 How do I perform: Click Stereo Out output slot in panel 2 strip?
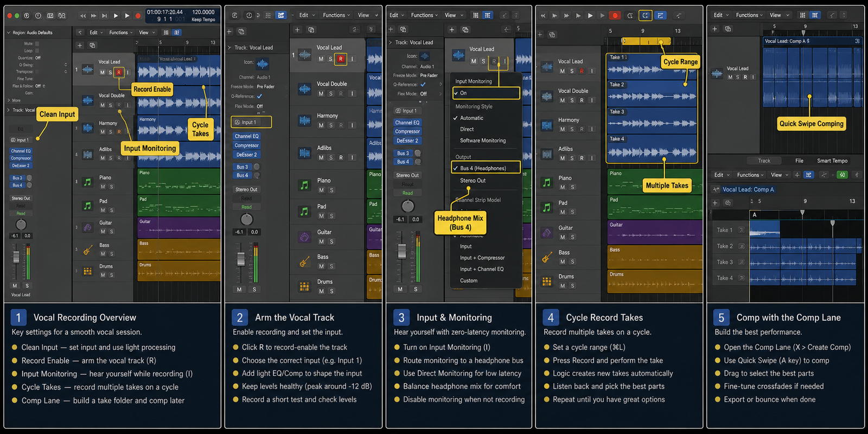(246, 189)
